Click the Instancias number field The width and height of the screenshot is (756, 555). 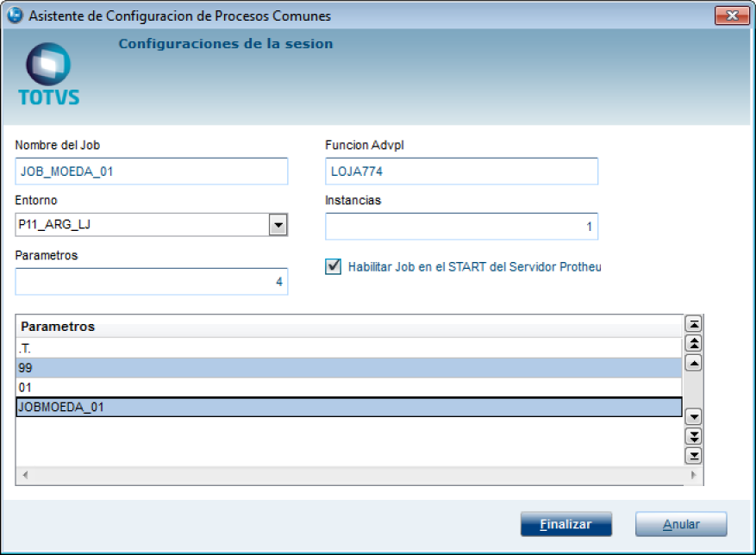[461, 227]
